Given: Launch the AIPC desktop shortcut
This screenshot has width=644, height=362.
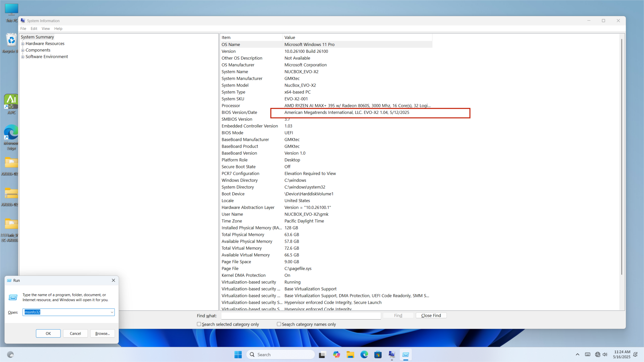Looking at the screenshot, I should (x=11, y=104).
